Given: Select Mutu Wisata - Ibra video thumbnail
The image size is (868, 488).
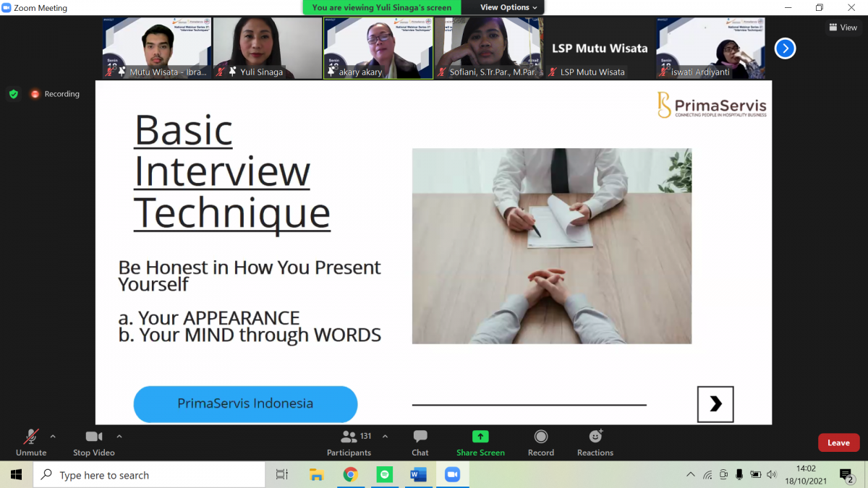Looking at the screenshot, I should coord(157,48).
